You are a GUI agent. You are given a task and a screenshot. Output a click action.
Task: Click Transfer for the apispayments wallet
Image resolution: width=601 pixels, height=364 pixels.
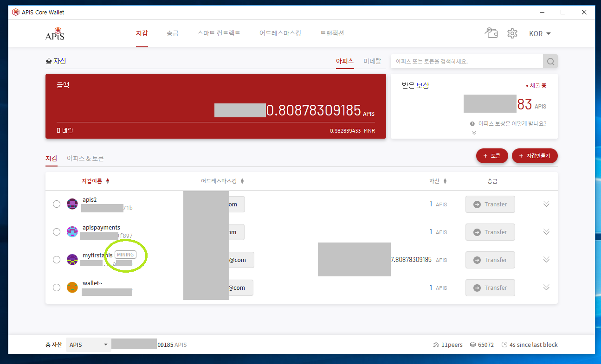pos(490,232)
